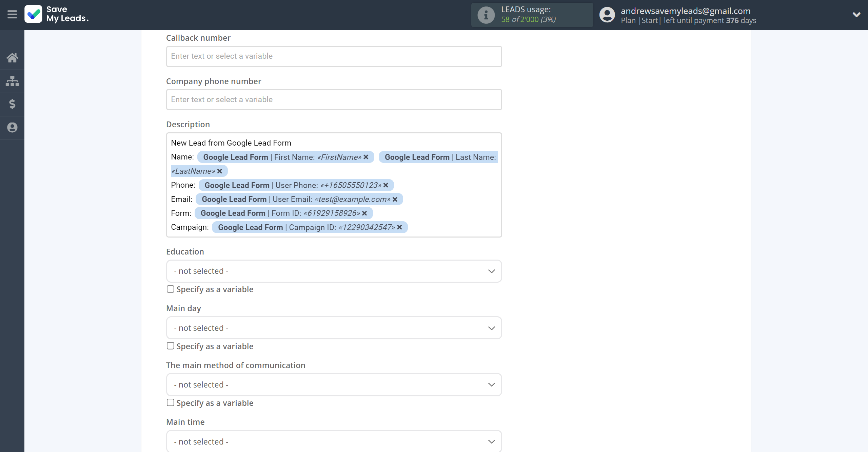Open the Main day dropdown selector
This screenshot has width=868, height=452.
tap(333, 327)
